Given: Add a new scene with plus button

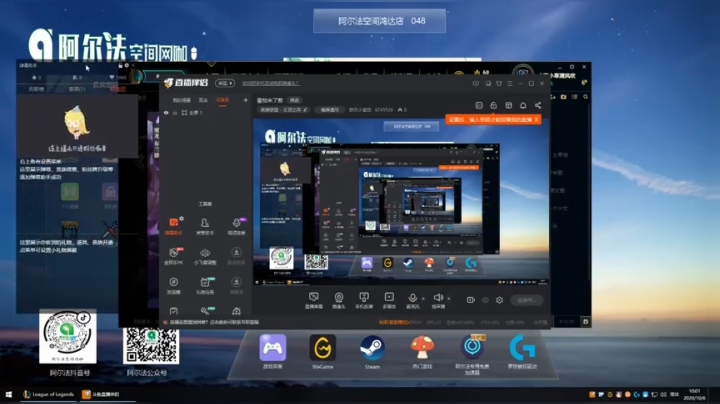Looking at the screenshot, I should [x=246, y=100].
